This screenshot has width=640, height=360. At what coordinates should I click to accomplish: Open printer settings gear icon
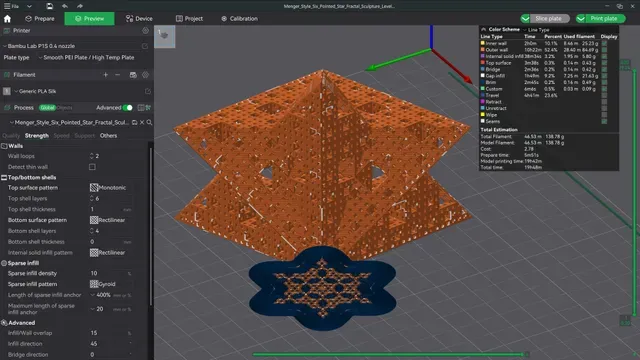(x=145, y=31)
